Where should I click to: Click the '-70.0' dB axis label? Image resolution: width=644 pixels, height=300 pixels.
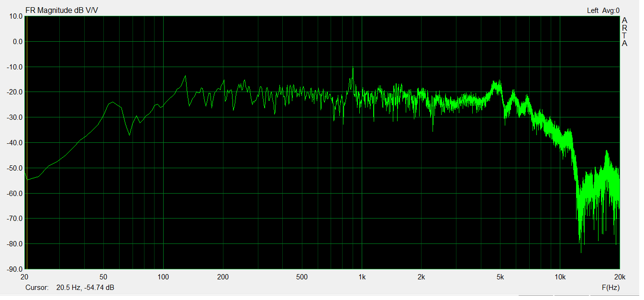15,219
